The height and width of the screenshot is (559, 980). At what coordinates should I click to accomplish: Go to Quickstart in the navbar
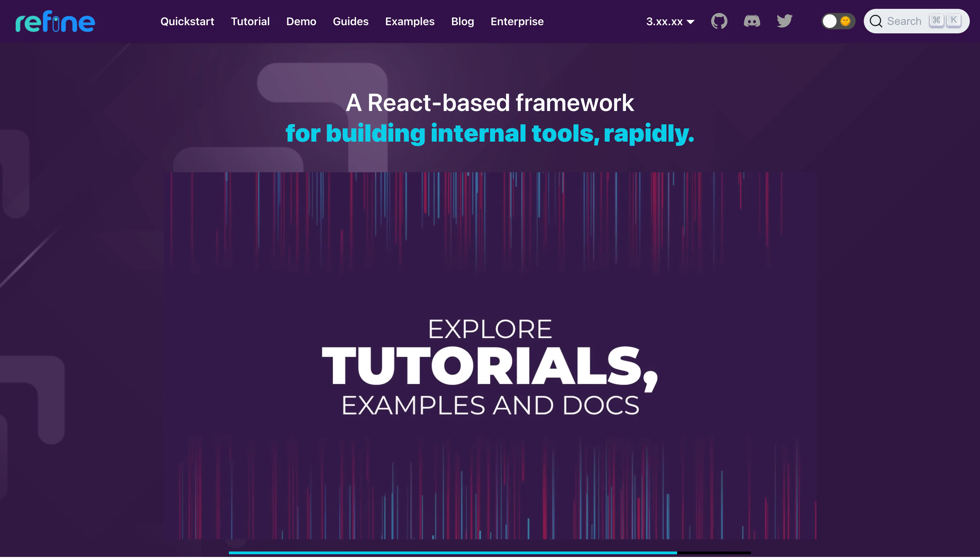tap(187, 21)
